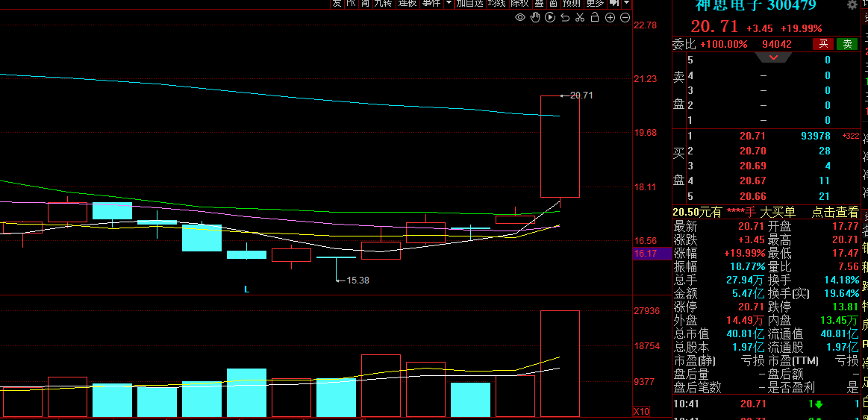
Task: Click the 事件 toolbar button
Action: [x=431, y=3]
